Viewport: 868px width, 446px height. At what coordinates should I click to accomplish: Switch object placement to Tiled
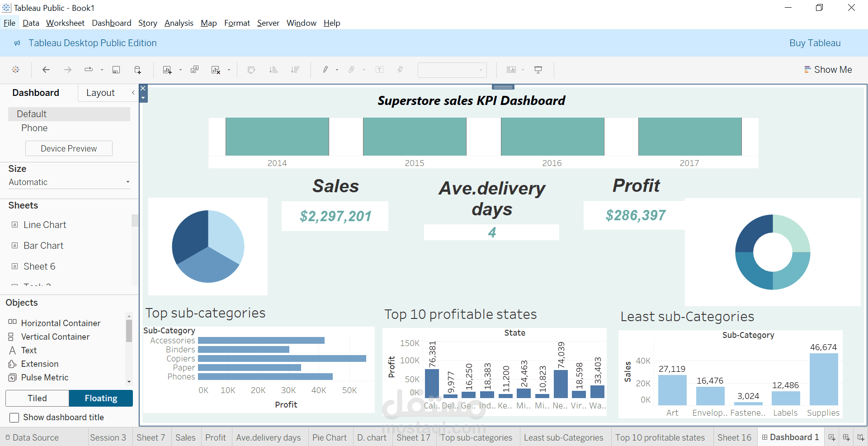click(37, 398)
